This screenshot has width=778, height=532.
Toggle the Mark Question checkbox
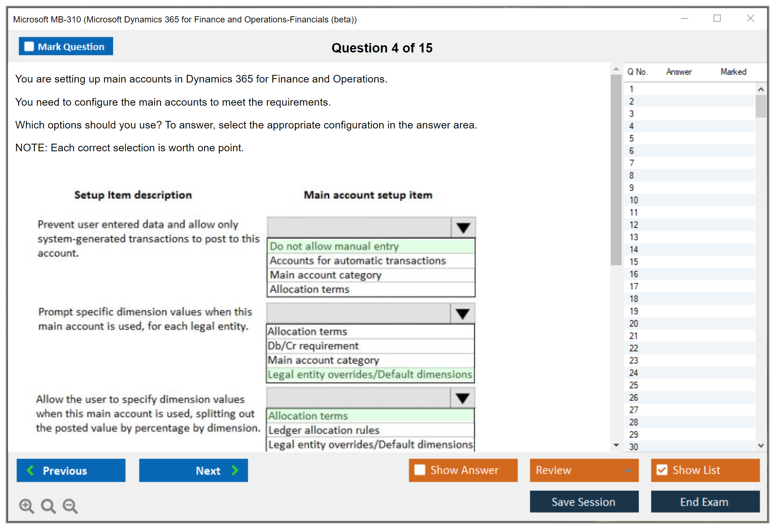click(x=29, y=47)
